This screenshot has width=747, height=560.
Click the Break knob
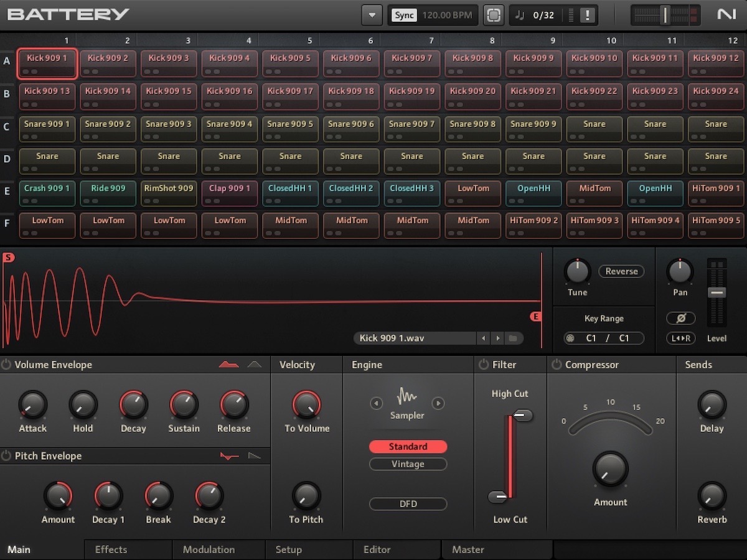[x=159, y=496]
